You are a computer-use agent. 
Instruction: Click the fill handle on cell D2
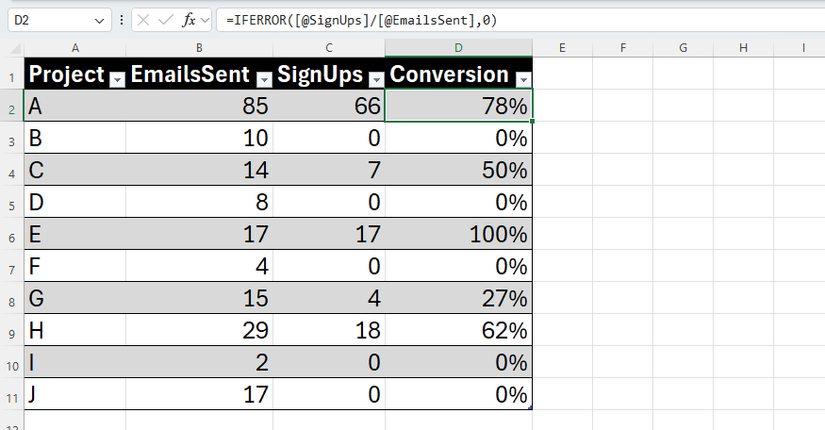[x=532, y=121]
